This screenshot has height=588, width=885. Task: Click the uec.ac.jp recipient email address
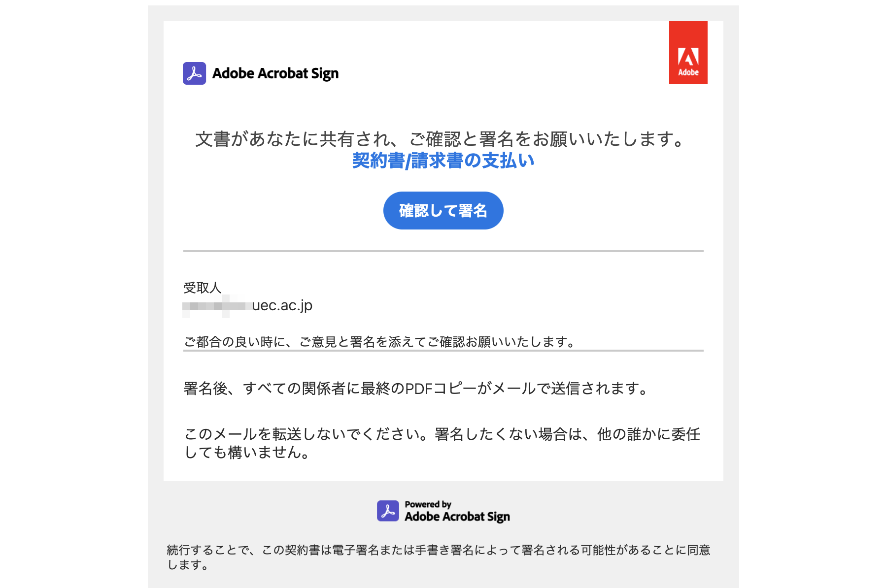[282, 305]
